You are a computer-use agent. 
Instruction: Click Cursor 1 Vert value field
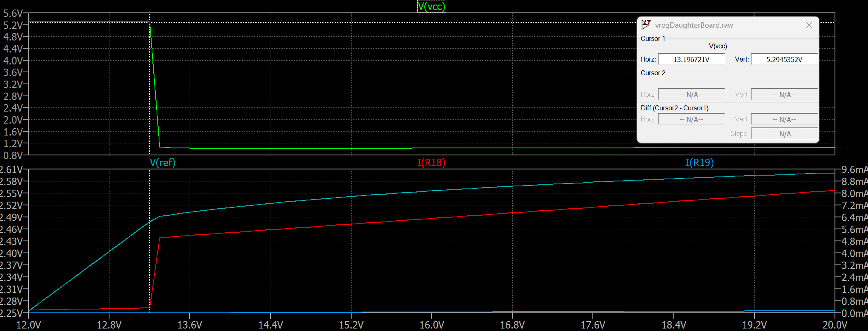click(x=784, y=59)
